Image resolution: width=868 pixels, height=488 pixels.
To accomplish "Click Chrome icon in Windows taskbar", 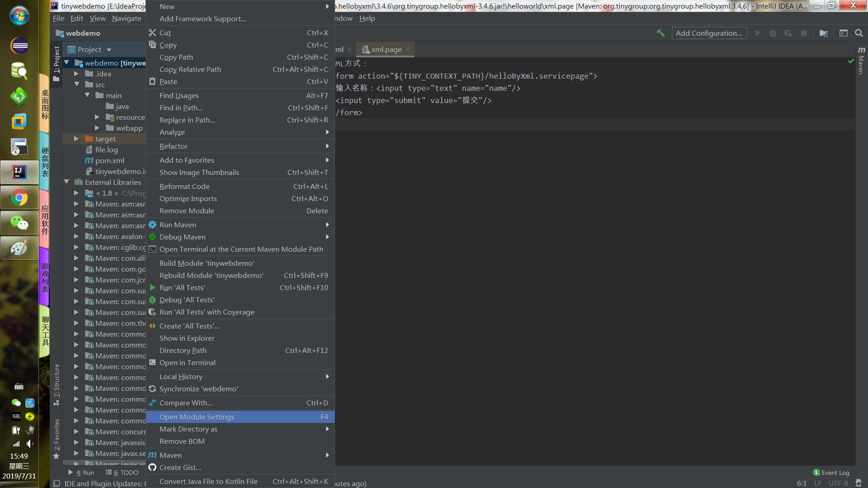I will [x=19, y=198].
